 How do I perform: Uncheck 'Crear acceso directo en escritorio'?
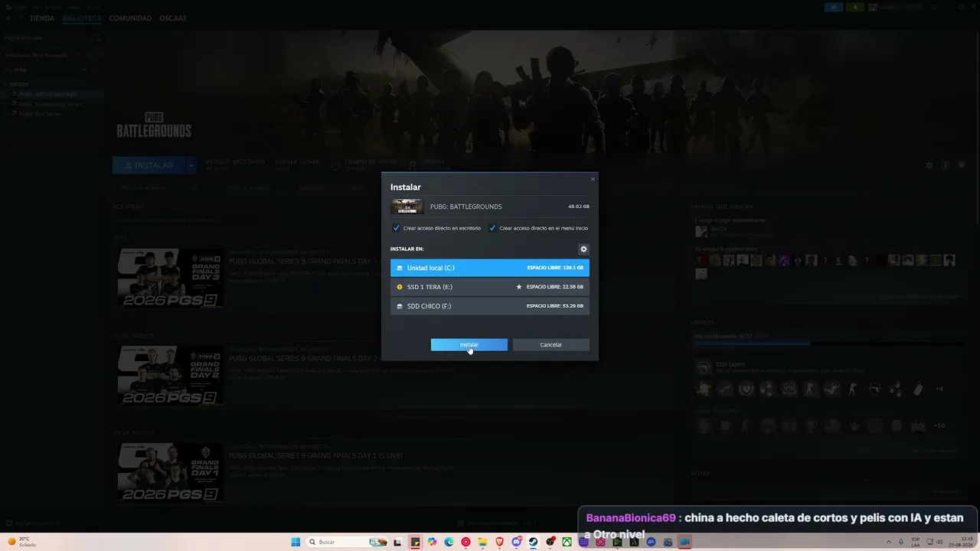point(397,228)
